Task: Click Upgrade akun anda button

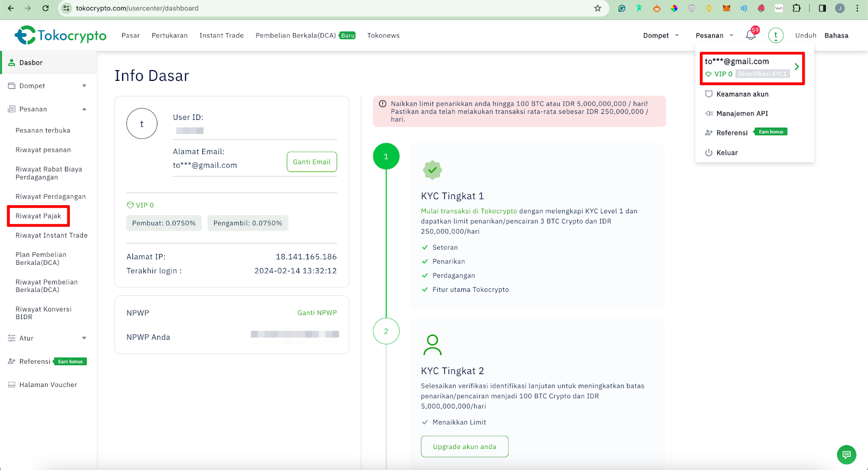Action: click(x=464, y=447)
